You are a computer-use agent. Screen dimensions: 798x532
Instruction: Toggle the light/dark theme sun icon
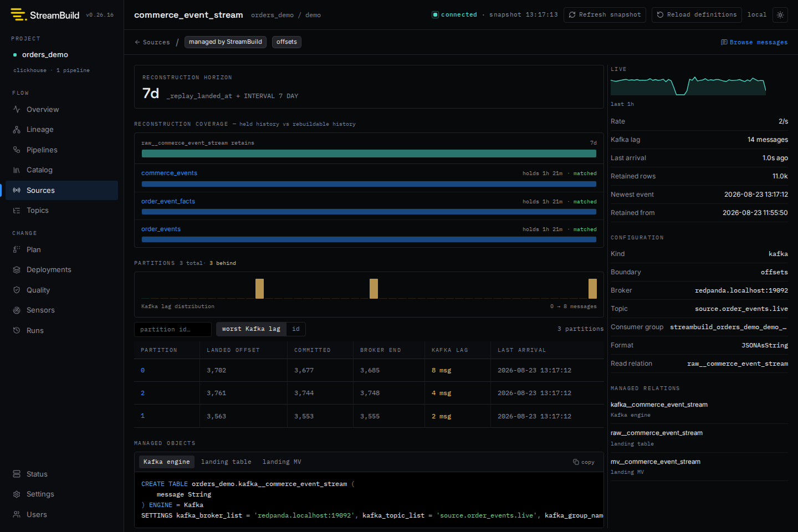780,15
